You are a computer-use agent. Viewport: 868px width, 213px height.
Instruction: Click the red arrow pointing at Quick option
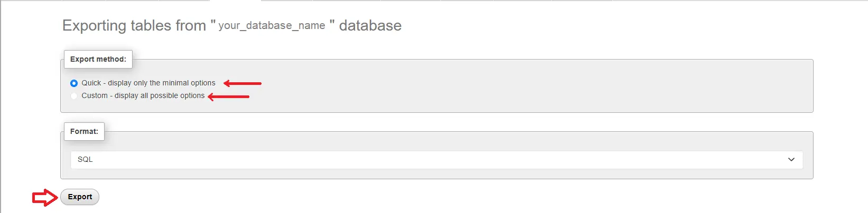click(x=242, y=83)
